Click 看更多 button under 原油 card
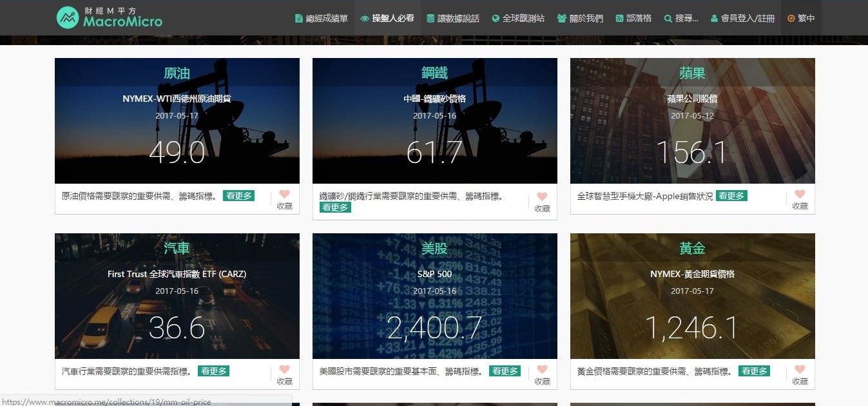 pyautogui.click(x=238, y=196)
